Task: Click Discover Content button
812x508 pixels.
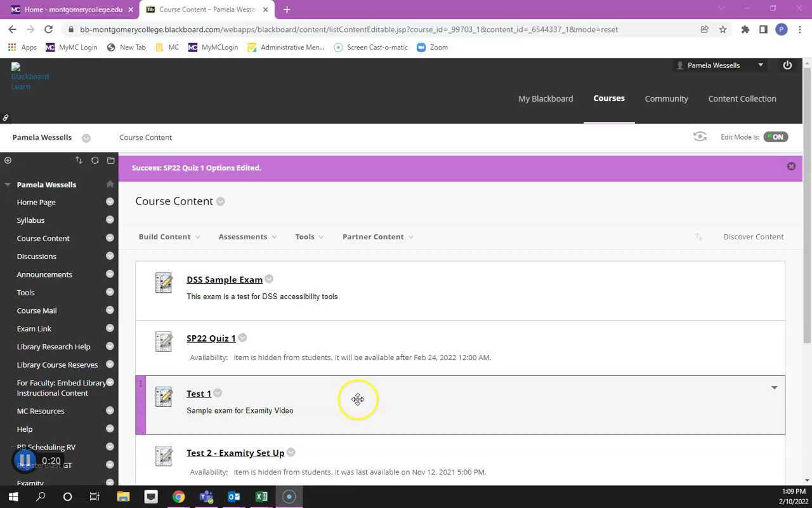Action: 753,237
